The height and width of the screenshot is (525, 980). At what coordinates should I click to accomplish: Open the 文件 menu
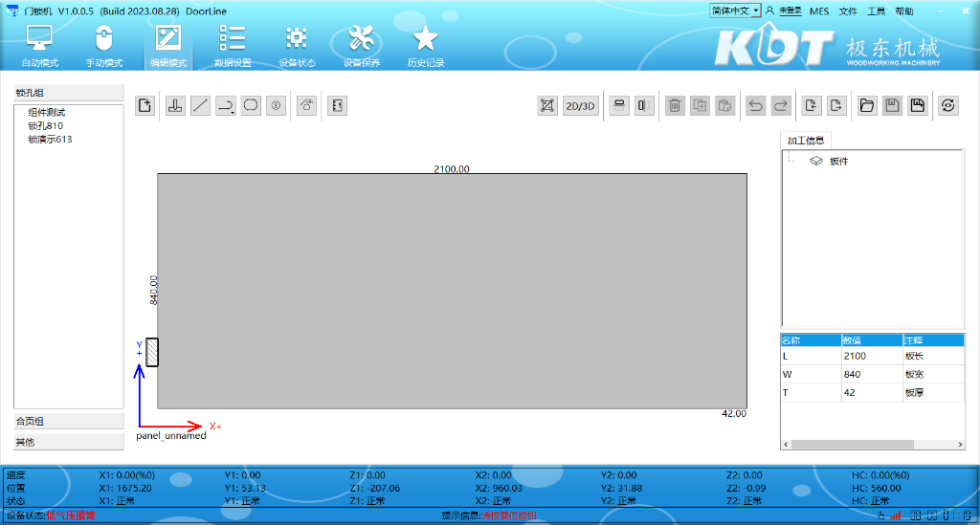click(x=848, y=11)
